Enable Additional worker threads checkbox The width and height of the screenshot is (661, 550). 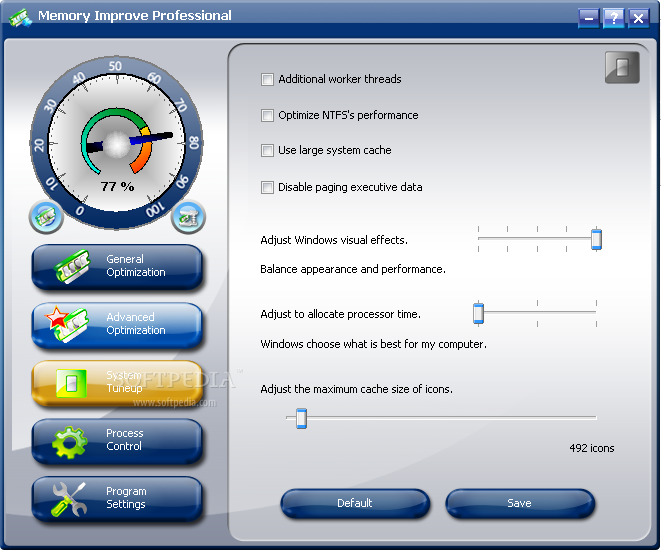point(267,79)
